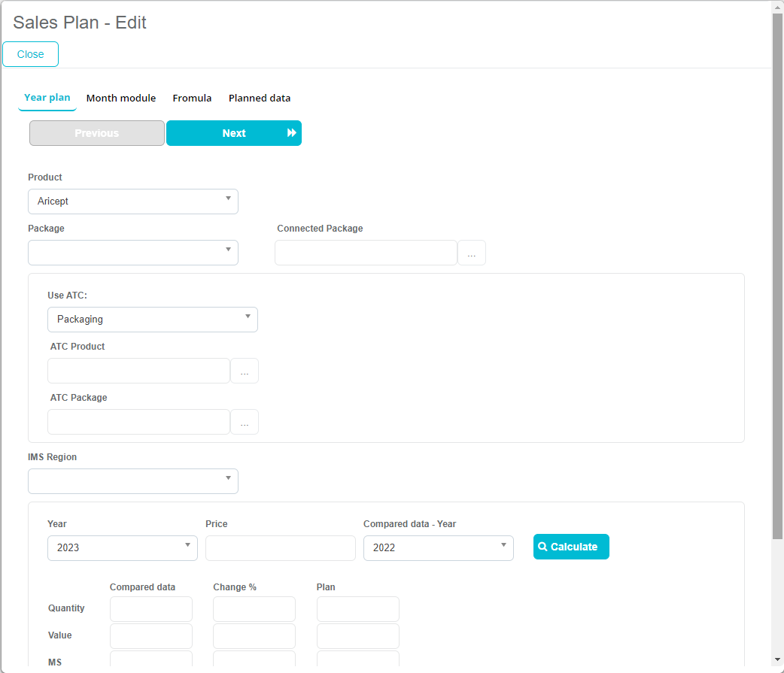Click the magnifier icon on Calculate
Image resolution: width=784 pixels, height=673 pixels.
click(542, 547)
